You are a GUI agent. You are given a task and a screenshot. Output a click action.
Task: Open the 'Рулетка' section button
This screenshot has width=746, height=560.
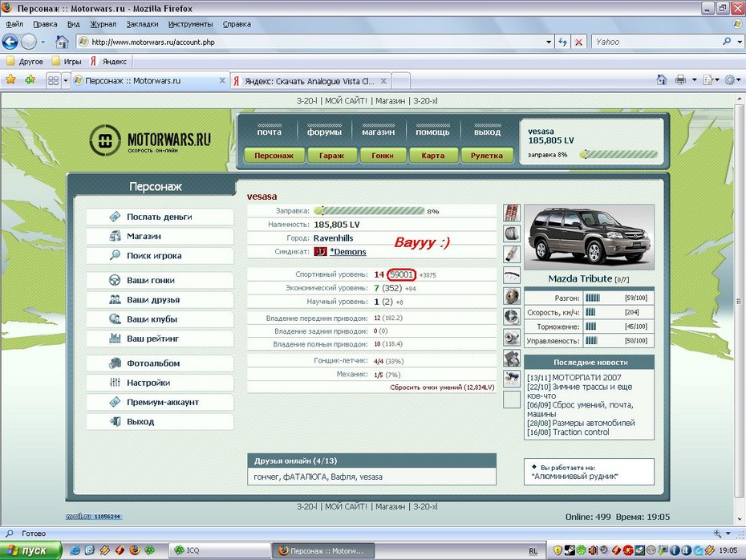(x=487, y=156)
